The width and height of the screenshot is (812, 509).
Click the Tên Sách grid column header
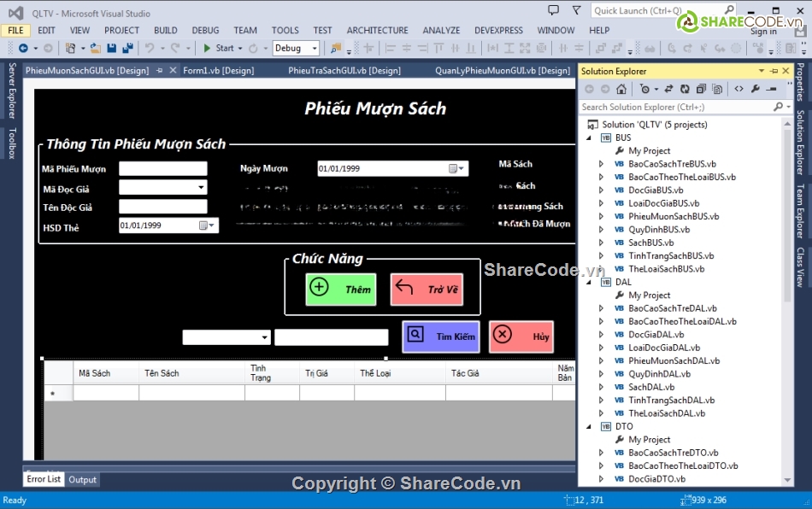click(191, 373)
